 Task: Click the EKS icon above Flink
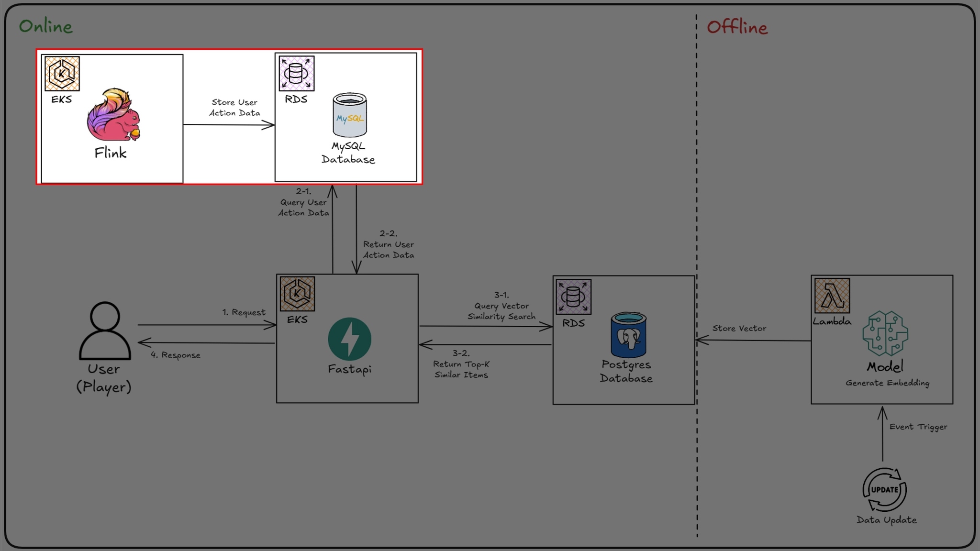click(62, 74)
